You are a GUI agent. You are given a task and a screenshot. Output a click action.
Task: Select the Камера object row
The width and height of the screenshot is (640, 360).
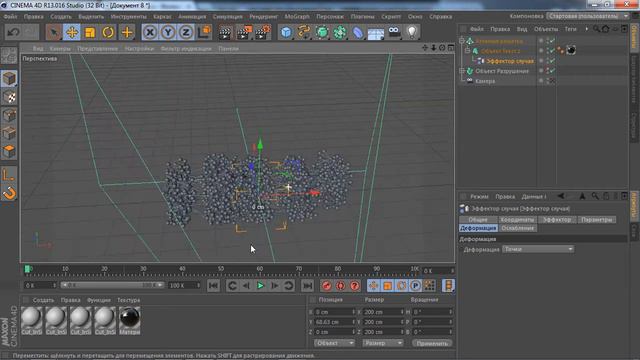pyautogui.click(x=485, y=81)
